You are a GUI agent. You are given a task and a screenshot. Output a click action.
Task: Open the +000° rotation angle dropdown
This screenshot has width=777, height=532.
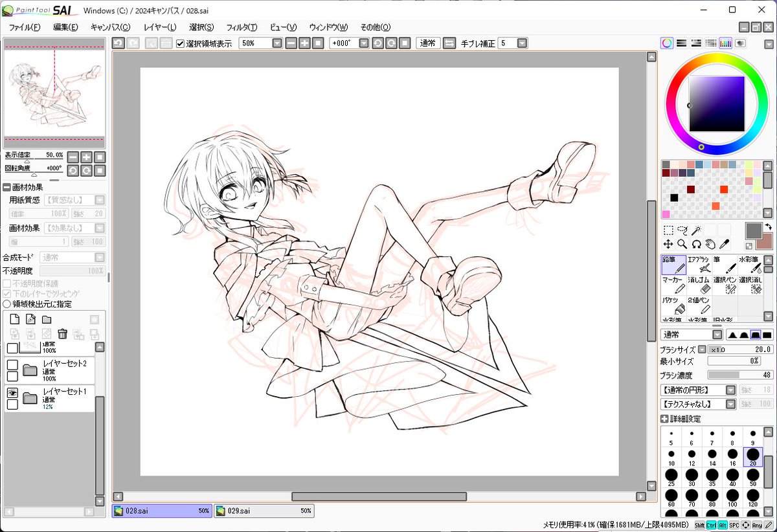(364, 43)
